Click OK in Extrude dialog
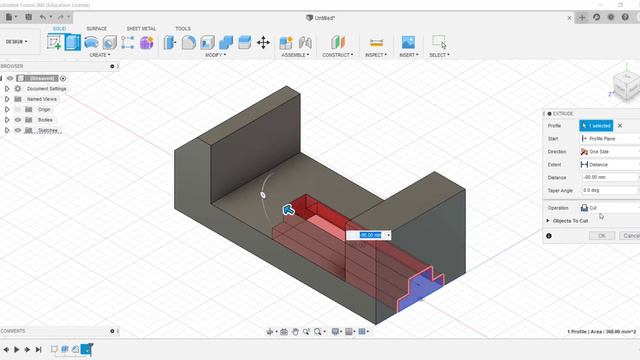 pos(602,236)
